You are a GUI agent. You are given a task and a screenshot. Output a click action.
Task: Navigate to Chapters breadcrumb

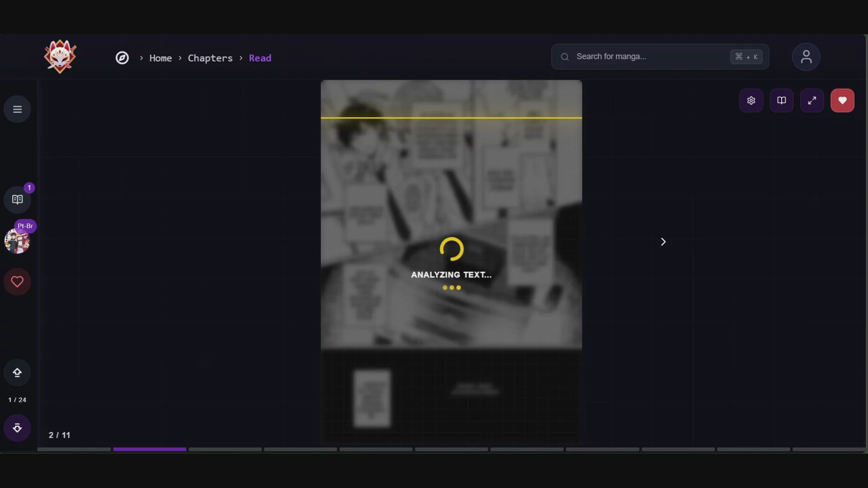(210, 58)
